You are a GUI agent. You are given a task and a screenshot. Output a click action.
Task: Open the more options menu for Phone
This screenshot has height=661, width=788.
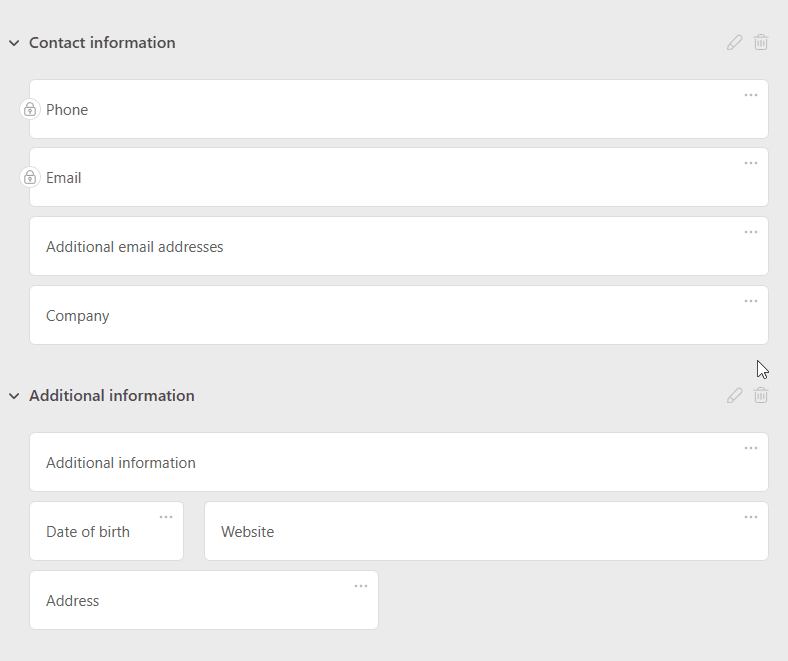(751, 95)
